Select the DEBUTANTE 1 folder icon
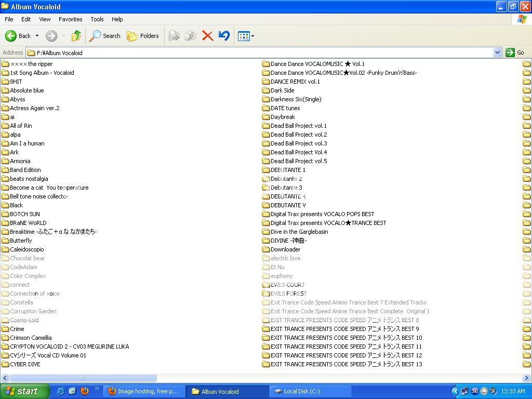 265,170
